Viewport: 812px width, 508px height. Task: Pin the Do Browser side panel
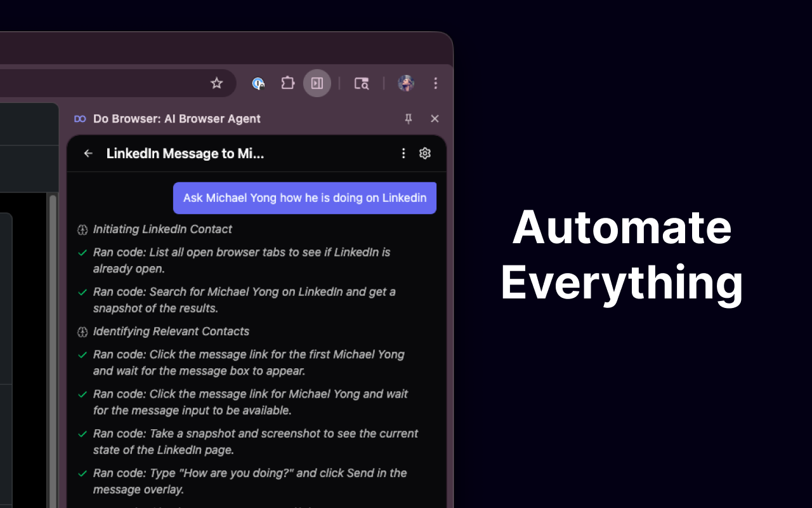[x=409, y=119]
